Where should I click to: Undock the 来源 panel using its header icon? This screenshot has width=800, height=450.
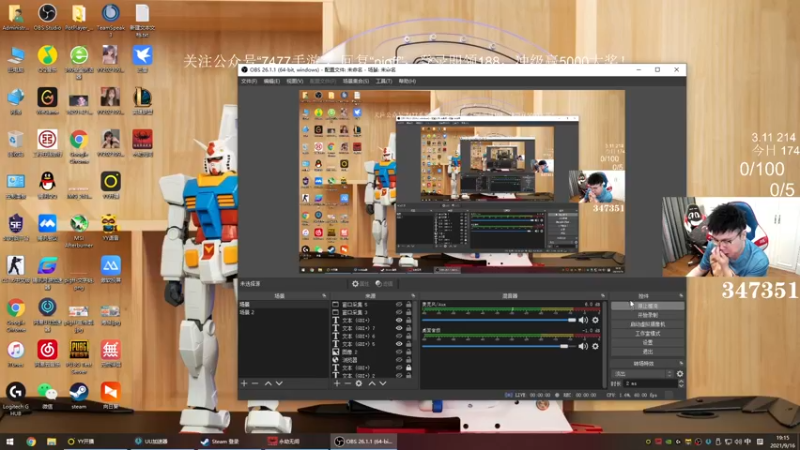click(x=413, y=296)
